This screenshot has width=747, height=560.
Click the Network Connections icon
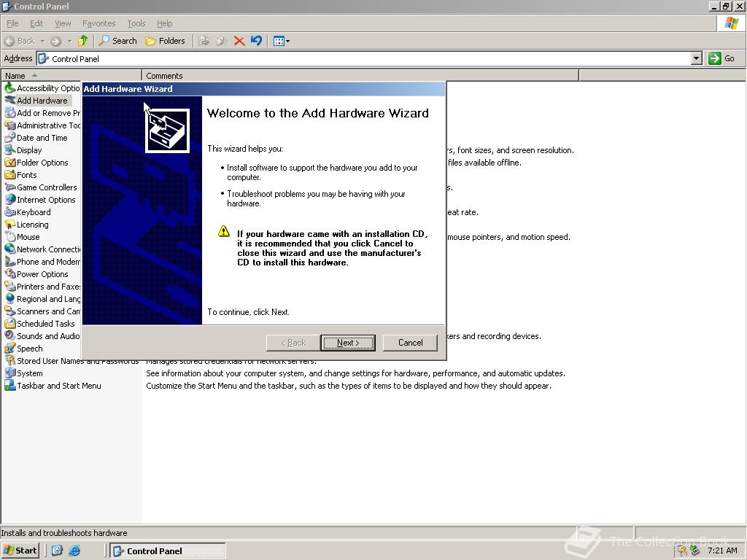9,249
